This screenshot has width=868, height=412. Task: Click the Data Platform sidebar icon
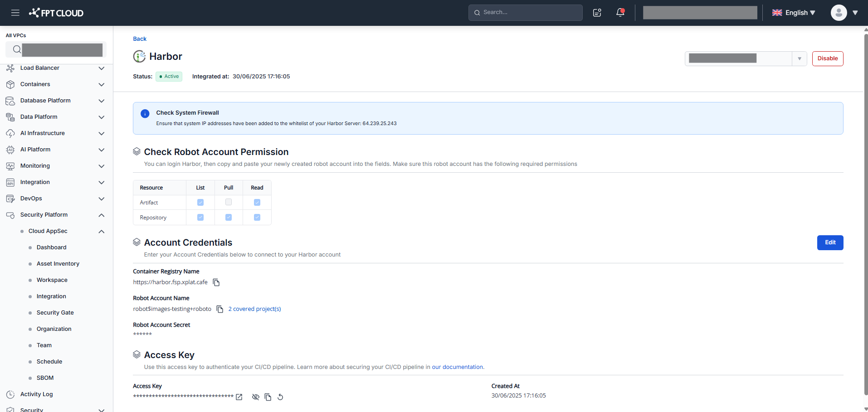click(x=10, y=117)
